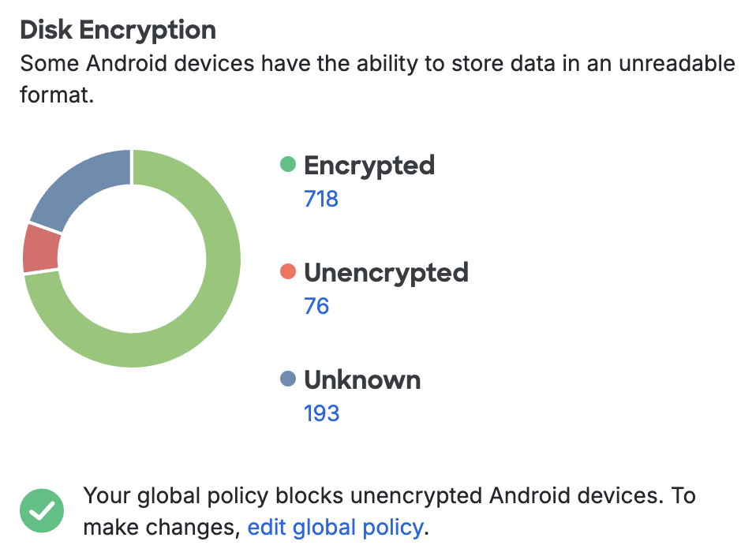
Task: Click the Unencrypted label text
Action: click(x=386, y=273)
